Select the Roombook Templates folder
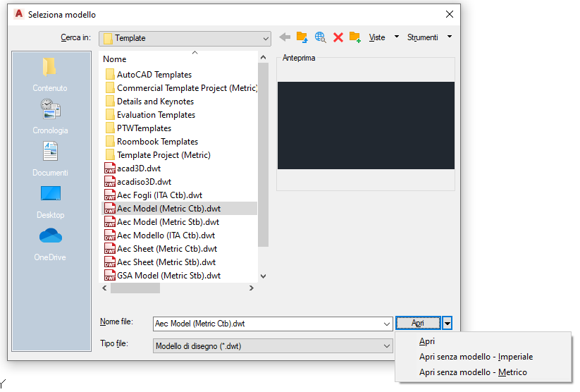Screen dimensions: 580x392 [152, 142]
